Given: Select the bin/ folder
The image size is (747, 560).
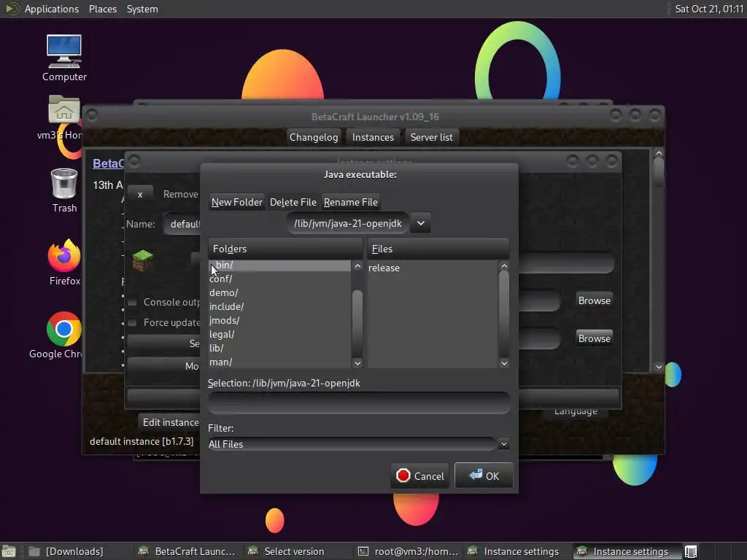Looking at the screenshot, I should point(279,265).
